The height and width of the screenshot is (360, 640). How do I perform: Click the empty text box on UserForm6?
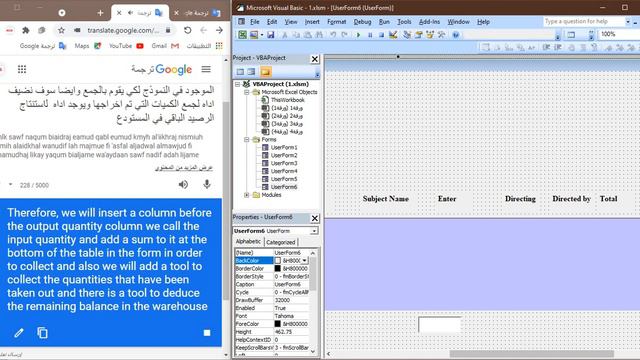pos(440,324)
